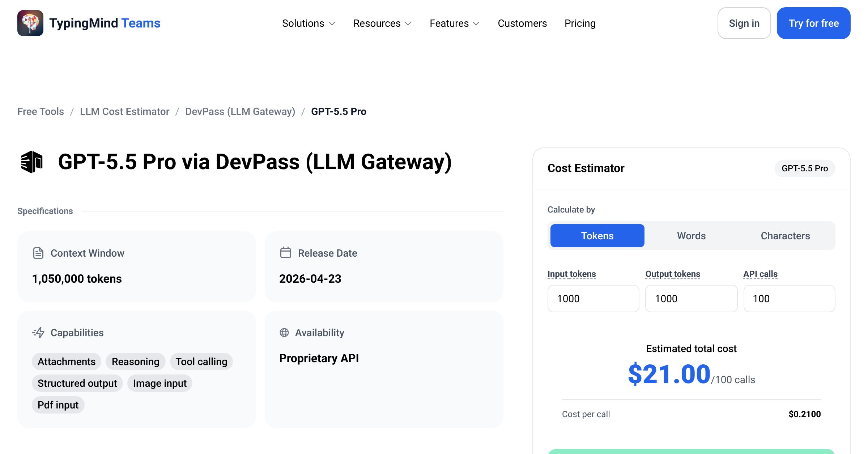Screen dimensions: 868x454
Task: Click the 1,050,000 tokens value
Action: pos(77,279)
